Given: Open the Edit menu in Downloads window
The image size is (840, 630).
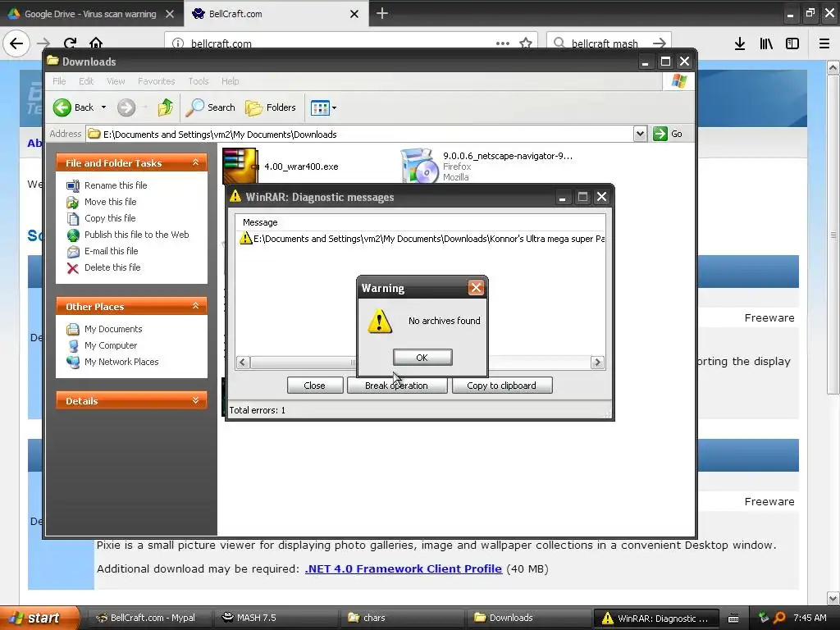Looking at the screenshot, I should [85, 81].
